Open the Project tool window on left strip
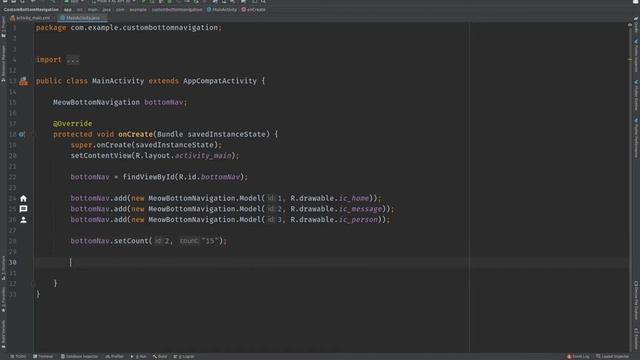This screenshot has width=640, height=360. click(3, 27)
